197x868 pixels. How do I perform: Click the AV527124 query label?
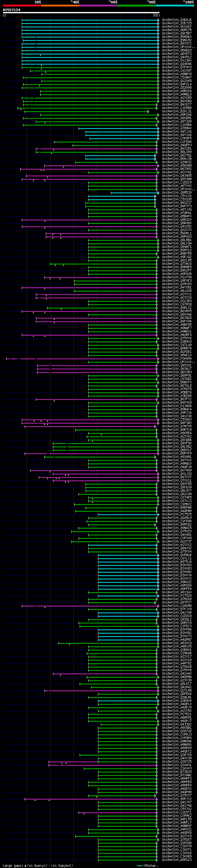tap(11, 10)
